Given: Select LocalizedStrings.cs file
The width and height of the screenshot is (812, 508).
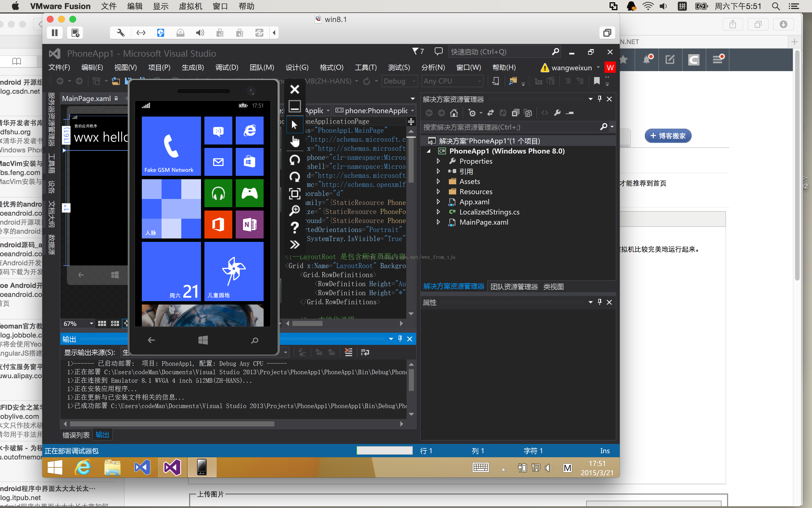Looking at the screenshot, I should click(x=489, y=212).
